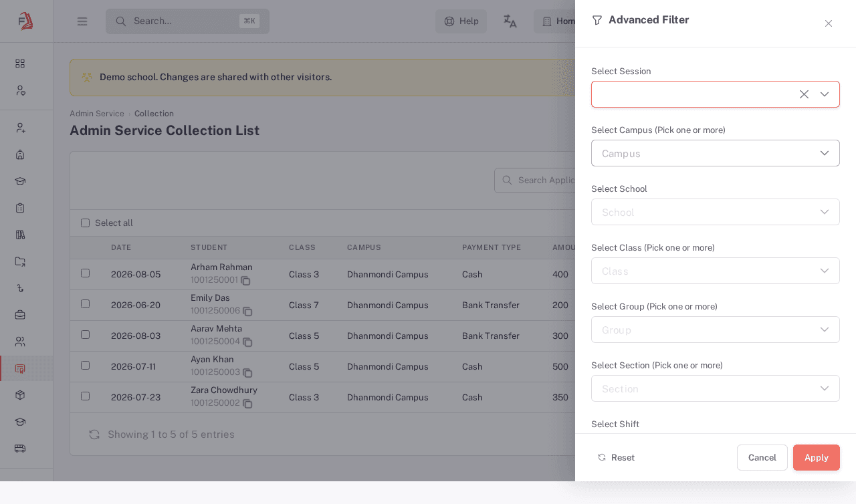Click the Apply button
Viewport: 856px width, 504px height.
pos(817,458)
